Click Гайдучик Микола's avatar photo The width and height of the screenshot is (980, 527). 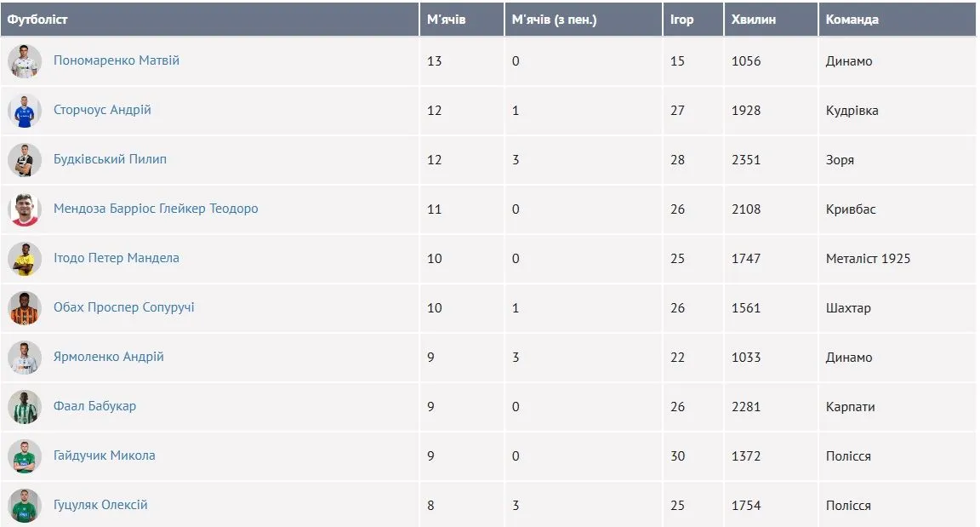click(25, 456)
